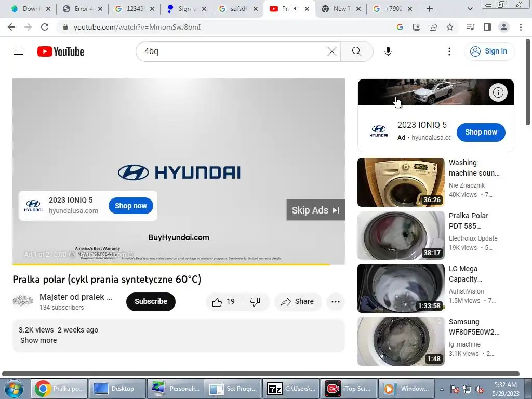Open a new tab with the plus button
532x399 pixels.
click(430, 9)
